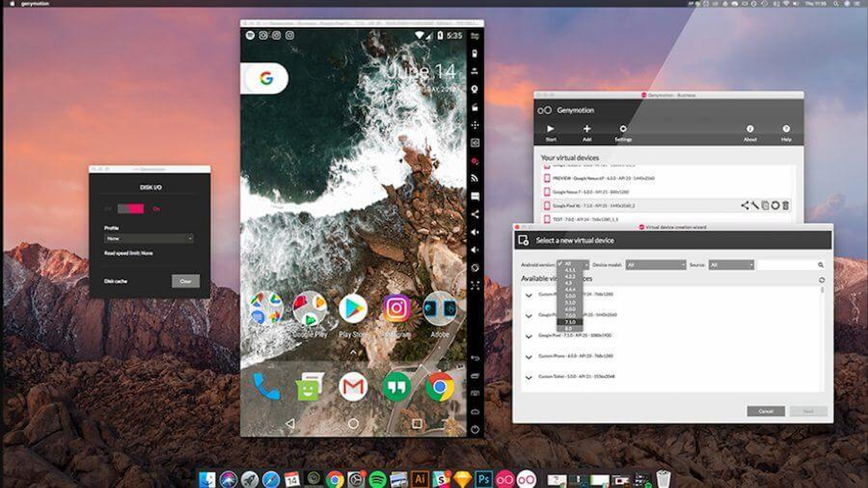Click the search magnifier in device wizard

point(821,265)
